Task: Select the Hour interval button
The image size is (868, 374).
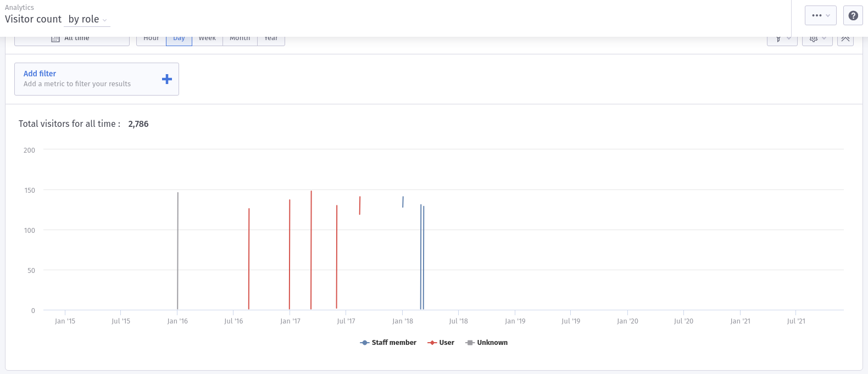Action: pyautogui.click(x=151, y=39)
